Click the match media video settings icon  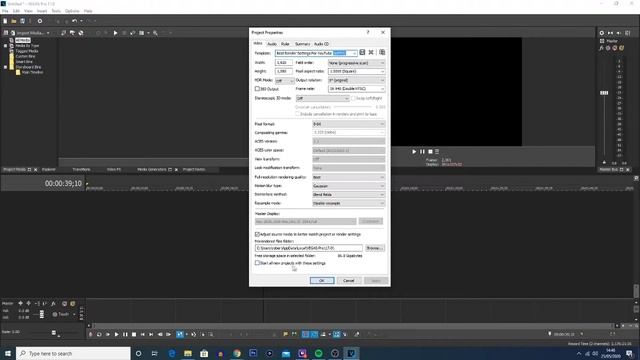point(382,52)
